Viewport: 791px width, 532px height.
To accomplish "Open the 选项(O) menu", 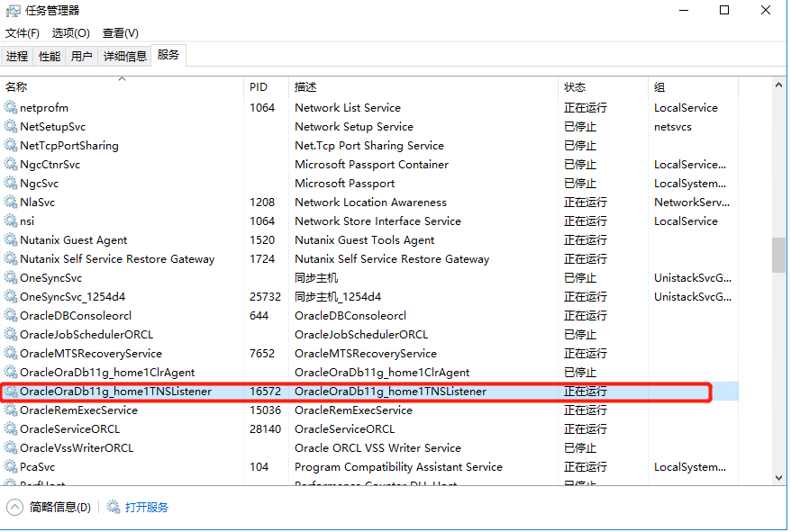I will tap(70, 33).
